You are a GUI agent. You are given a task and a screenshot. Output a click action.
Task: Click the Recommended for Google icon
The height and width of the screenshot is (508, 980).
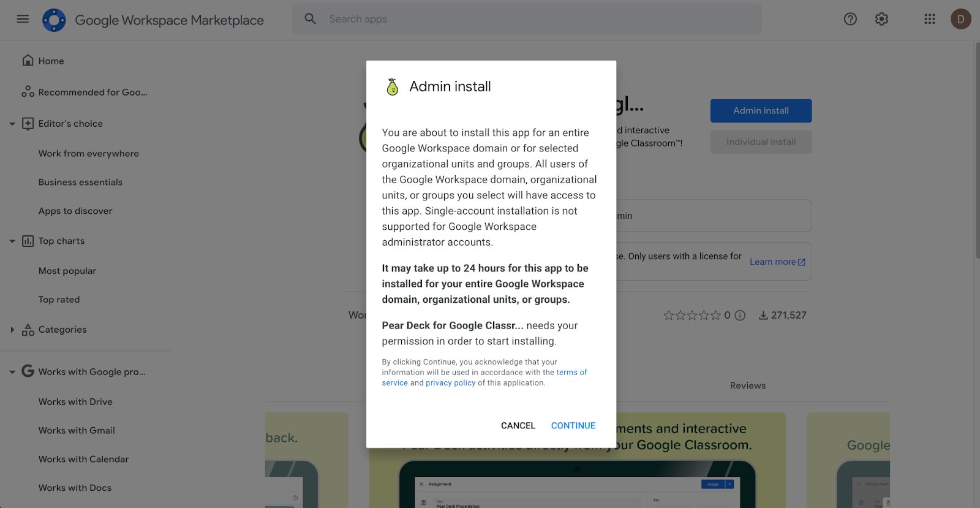pyautogui.click(x=28, y=92)
